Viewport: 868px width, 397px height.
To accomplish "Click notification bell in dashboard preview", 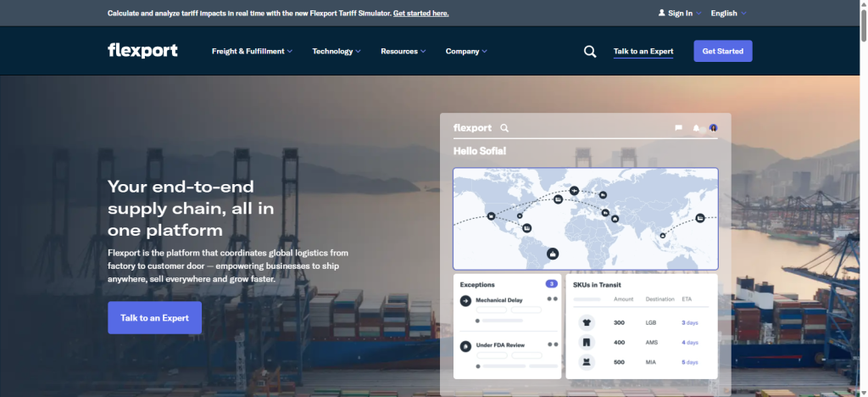I will coord(696,128).
